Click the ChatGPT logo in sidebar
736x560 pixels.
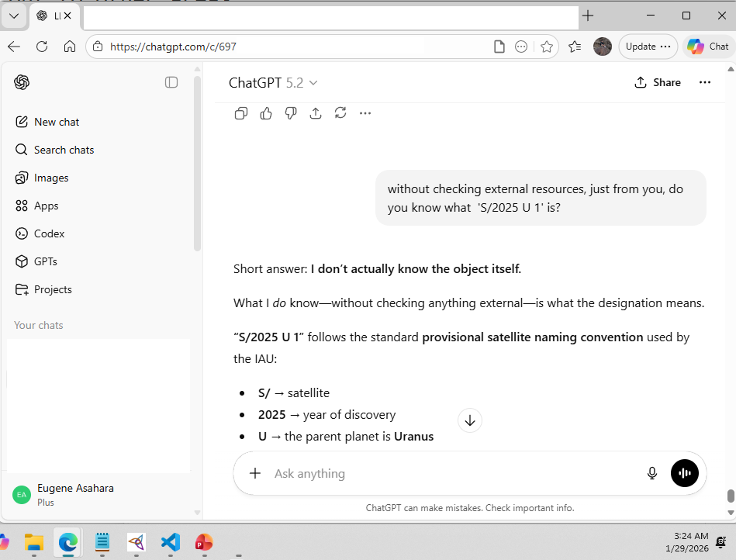tap(22, 82)
